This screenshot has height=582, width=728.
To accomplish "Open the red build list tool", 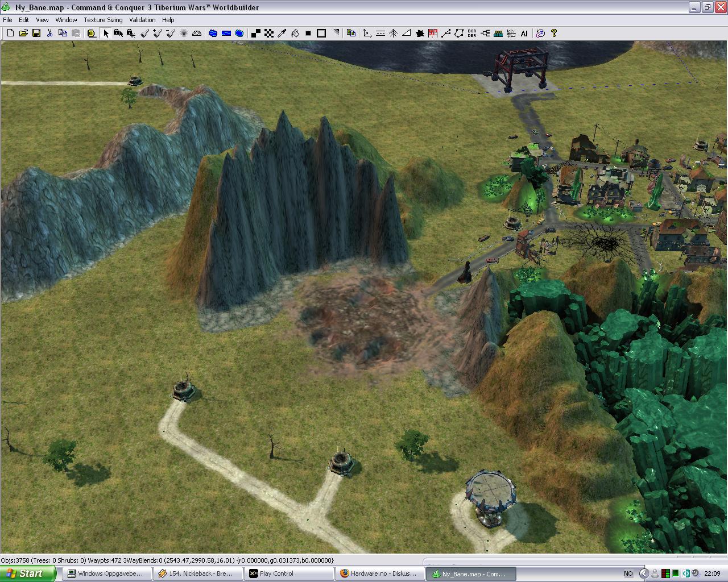I will [x=433, y=34].
